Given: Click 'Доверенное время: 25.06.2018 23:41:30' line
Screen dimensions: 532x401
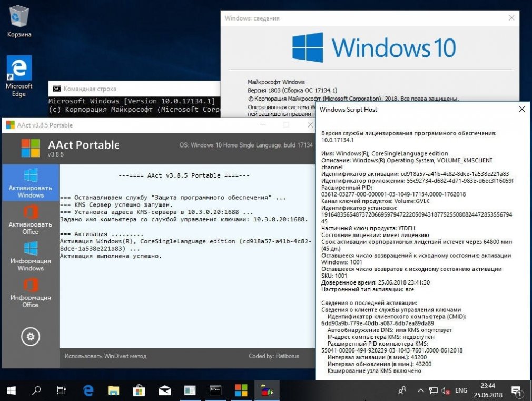Looking at the screenshot, I should (x=376, y=282).
